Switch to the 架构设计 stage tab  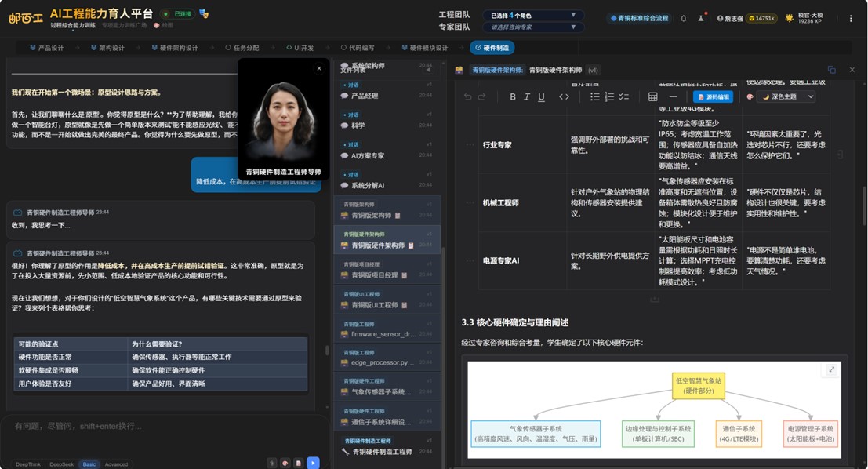point(107,48)
